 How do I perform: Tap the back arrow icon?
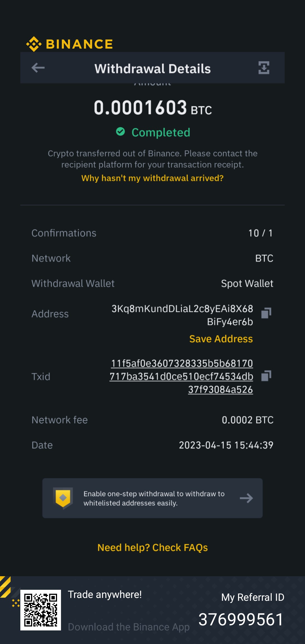pyautogui.click(x=38, y=68)
